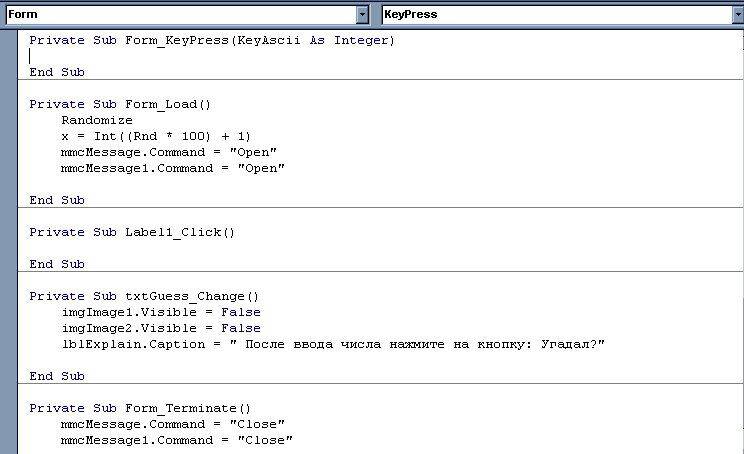Click mmcMessage.Command = "Close" line
Image resolution: width=744 pixels, height=454 pixels.
[173, 424]
